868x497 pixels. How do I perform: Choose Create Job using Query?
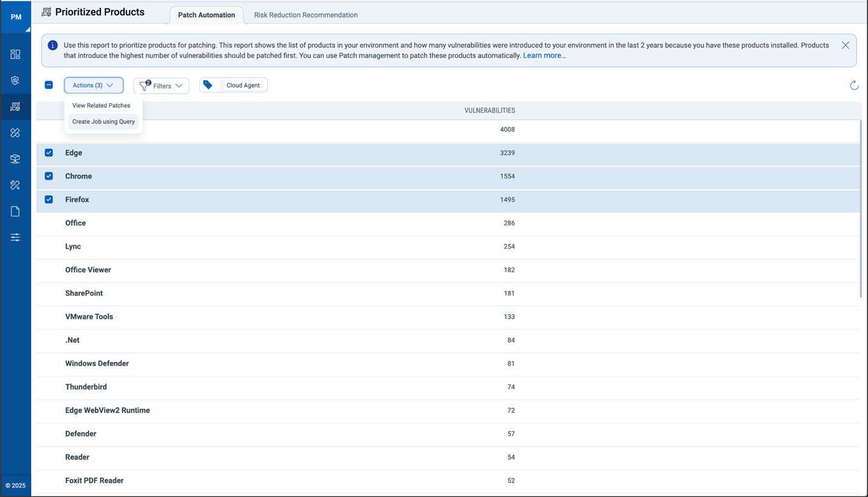tap(103, 122)
